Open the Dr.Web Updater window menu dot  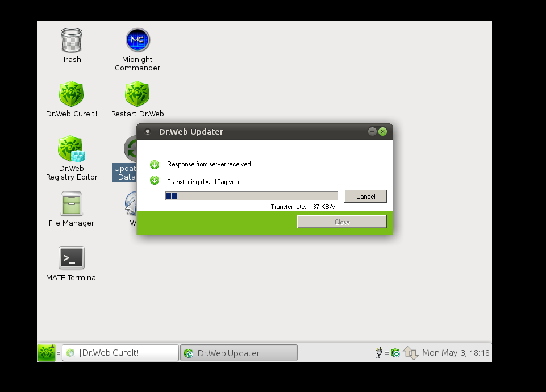[x=148, y=132]
